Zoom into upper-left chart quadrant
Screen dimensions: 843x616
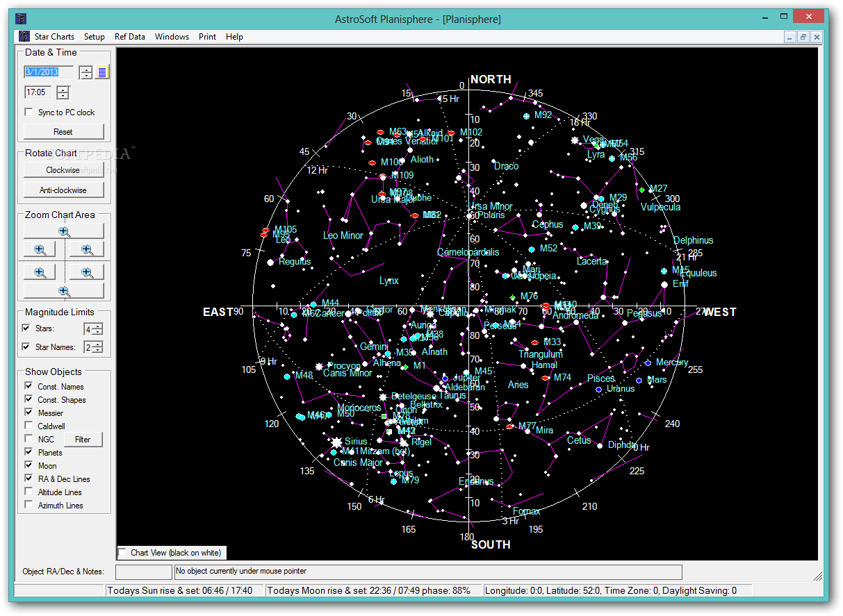(x=40, y=249)
